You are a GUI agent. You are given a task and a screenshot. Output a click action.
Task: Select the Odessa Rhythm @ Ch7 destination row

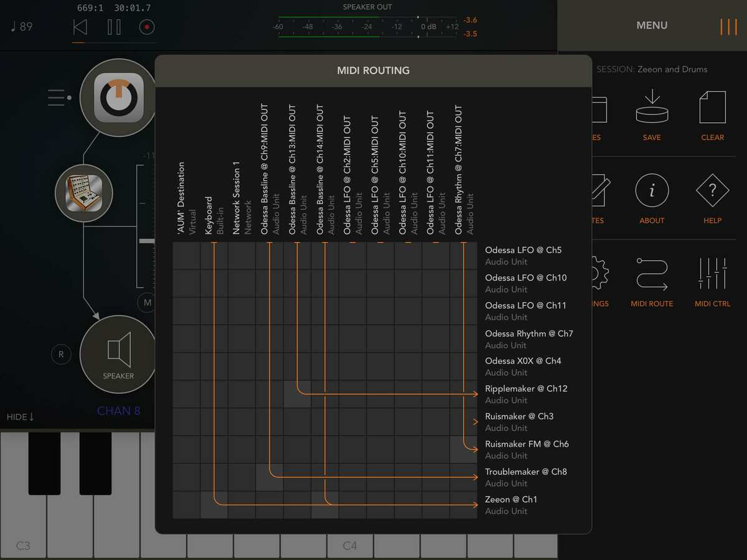(x=529, y=339)
